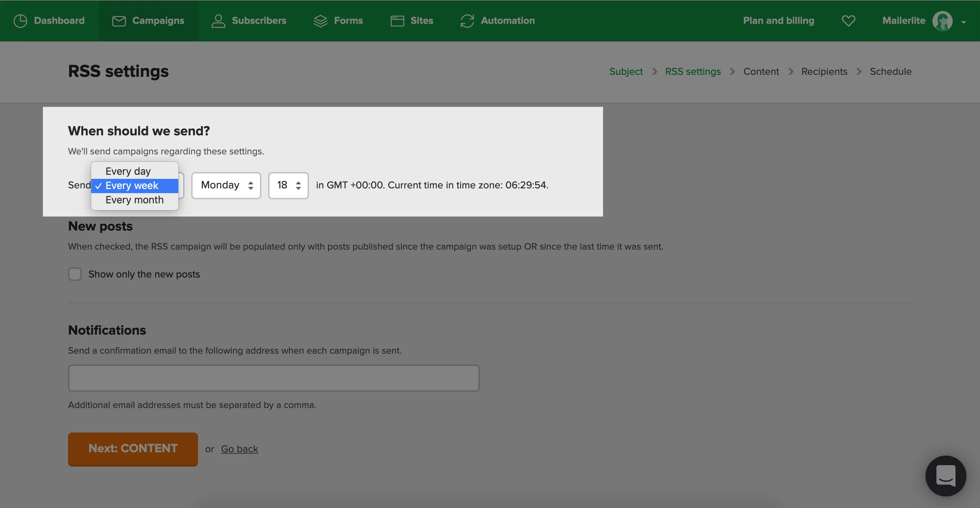This screenshot has height=508, width=980.
Task: Click the Go back link
Action: pyautogui.click(x=239, y=449)
